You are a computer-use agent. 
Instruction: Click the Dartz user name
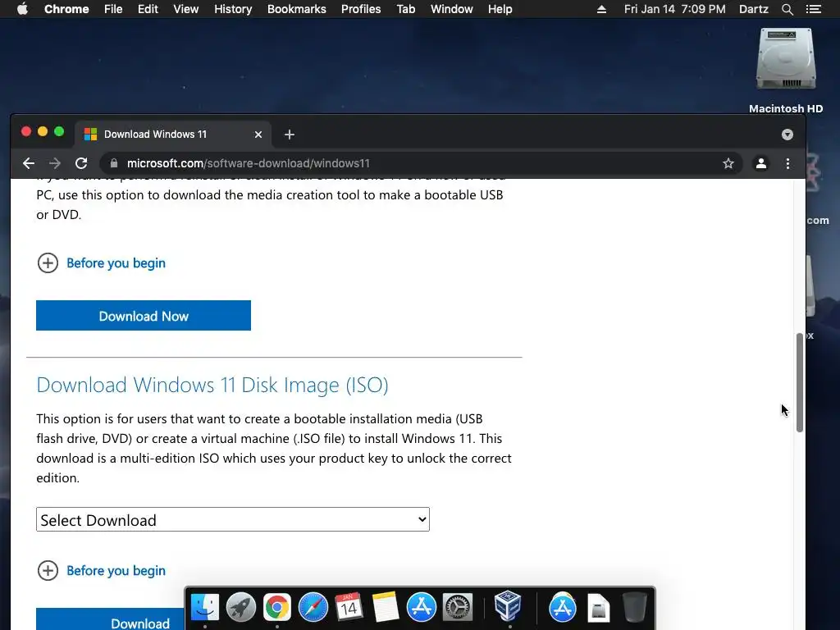[x=754, y=9]
